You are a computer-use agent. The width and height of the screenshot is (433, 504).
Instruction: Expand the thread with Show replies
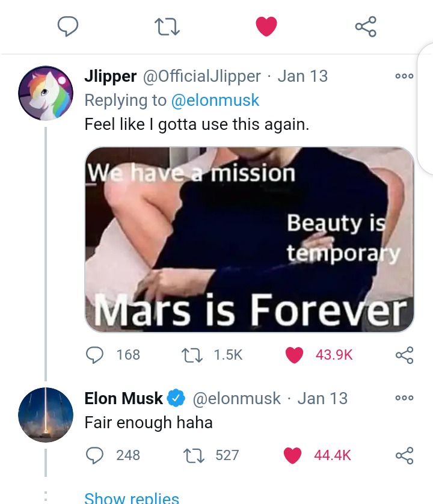[132, 497]
